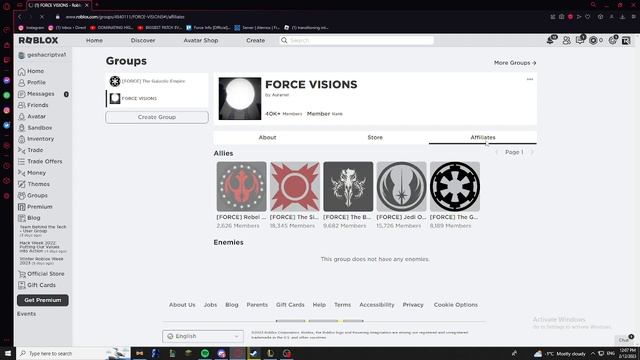640x360 pixels.
Task: Select FORCE VISIONS in the group list
Action: tap(157, 98)
